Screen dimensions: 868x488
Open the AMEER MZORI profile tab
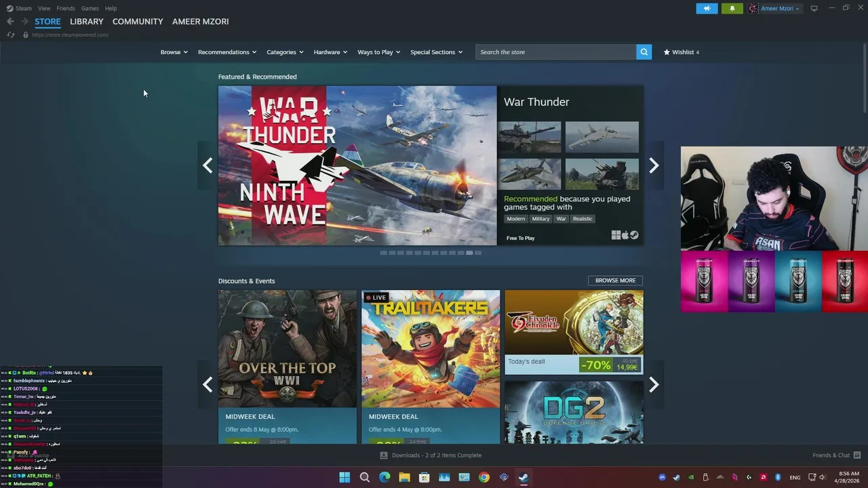point(201,22)
